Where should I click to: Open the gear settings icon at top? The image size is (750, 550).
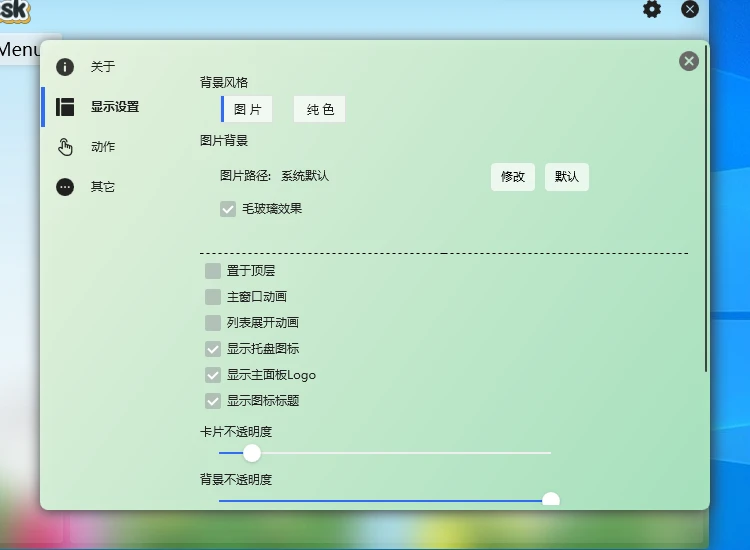(x=652, y=10)
